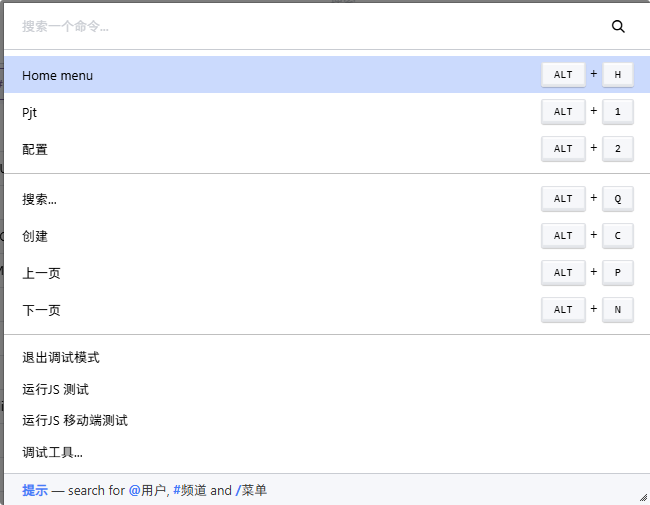Open 调试工具... command
650x505 pixels.
tap(327, 452)
